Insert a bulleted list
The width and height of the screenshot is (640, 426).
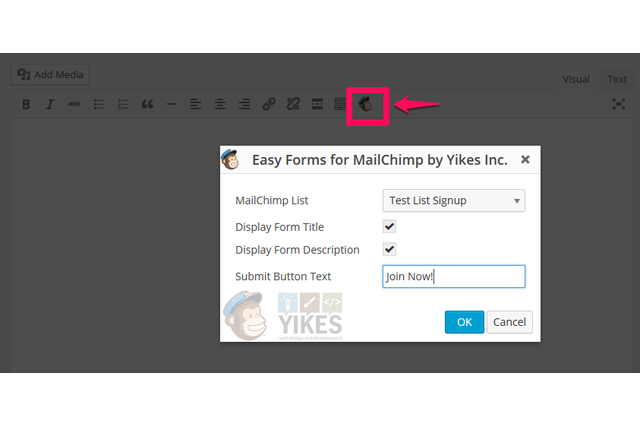point(99,104)
